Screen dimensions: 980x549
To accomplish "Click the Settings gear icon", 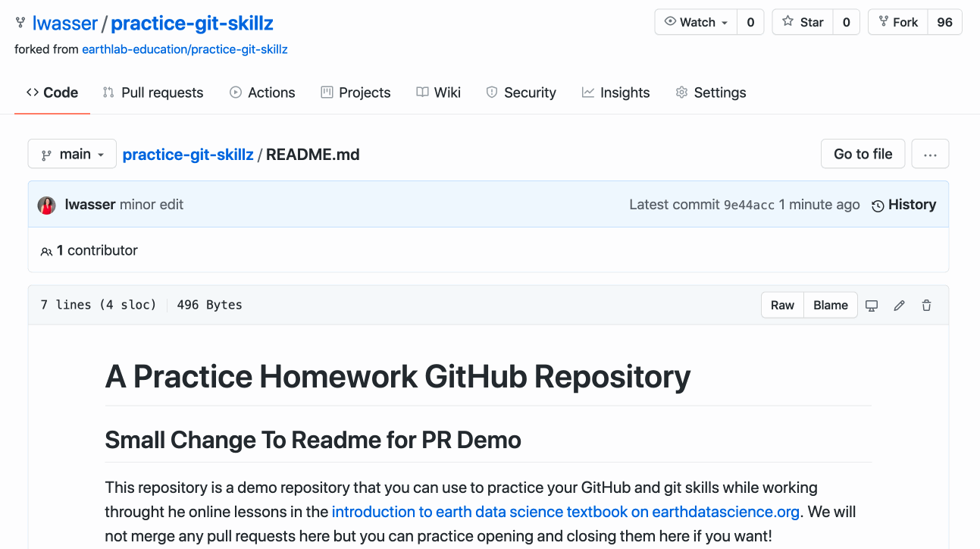I will pos(681,93).
